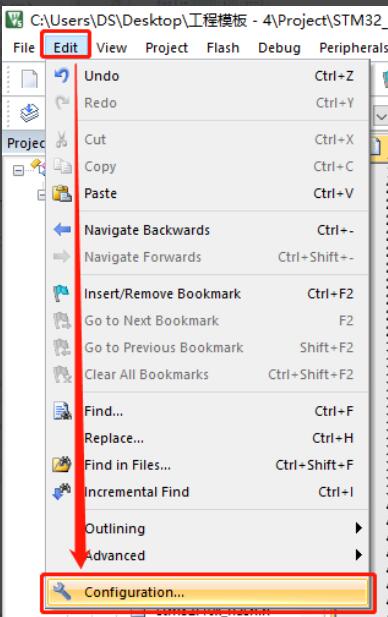Open the View menu

click(112, 48)
